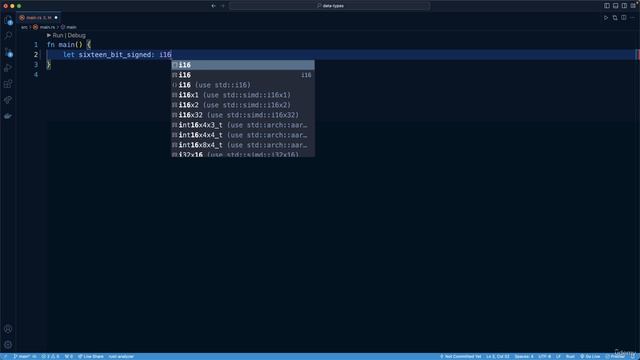Click the Go Back arrow in title bar

[x=213, y=6]
